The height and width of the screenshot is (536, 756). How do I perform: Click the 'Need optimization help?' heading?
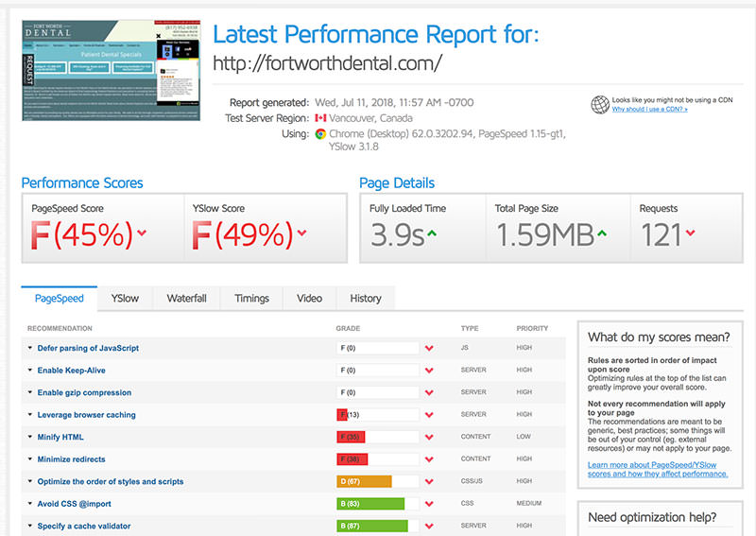point(652,517)
